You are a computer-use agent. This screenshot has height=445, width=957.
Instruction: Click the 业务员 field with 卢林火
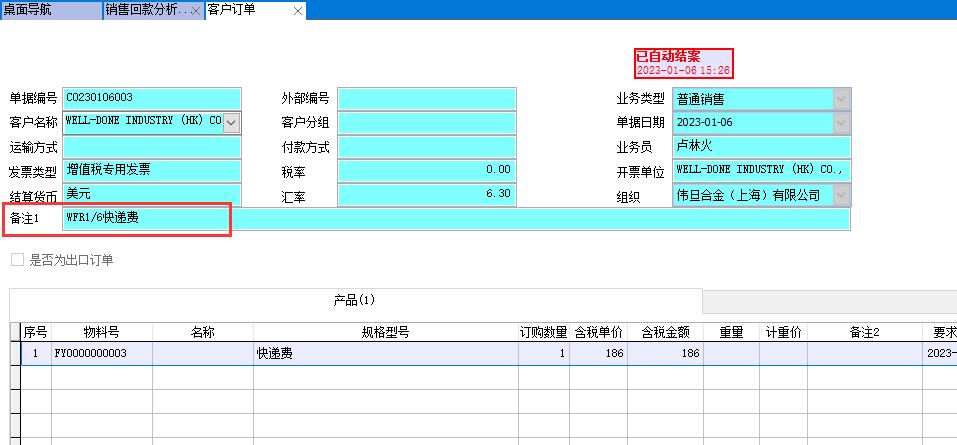[760, 146]
